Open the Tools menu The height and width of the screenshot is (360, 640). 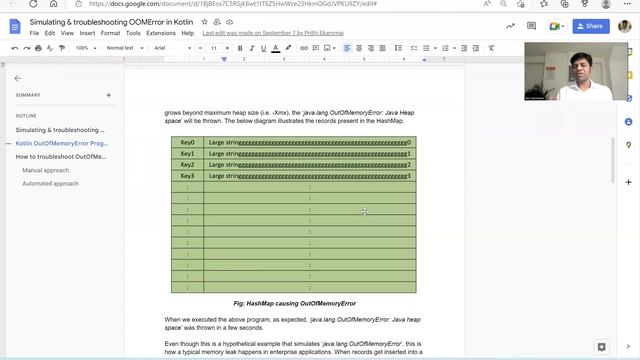pos(133,33)
